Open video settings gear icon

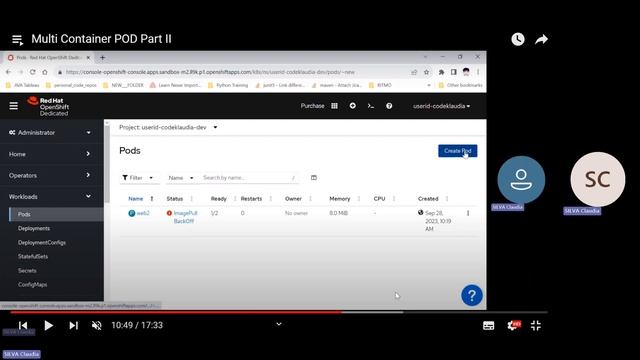point(513,325)
